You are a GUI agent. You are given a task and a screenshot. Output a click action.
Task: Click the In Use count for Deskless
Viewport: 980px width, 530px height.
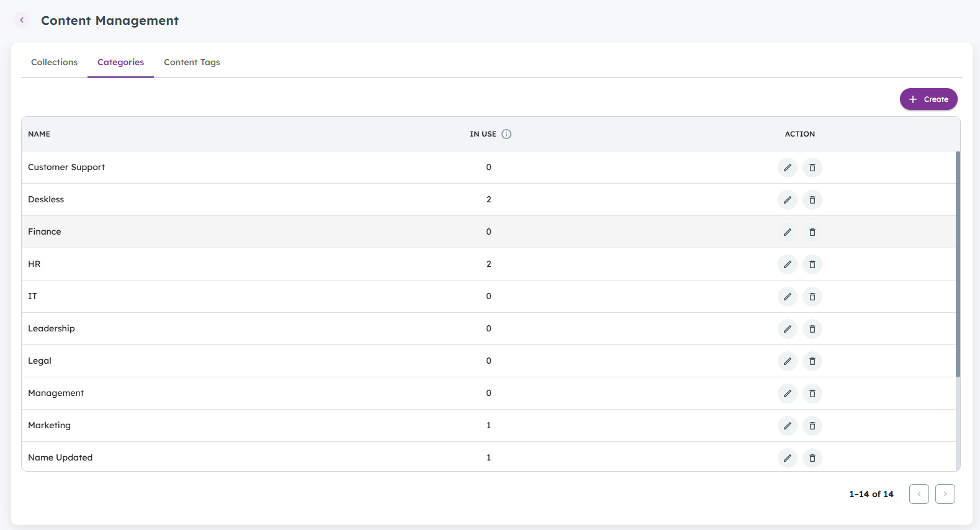[x=489, y=199]
